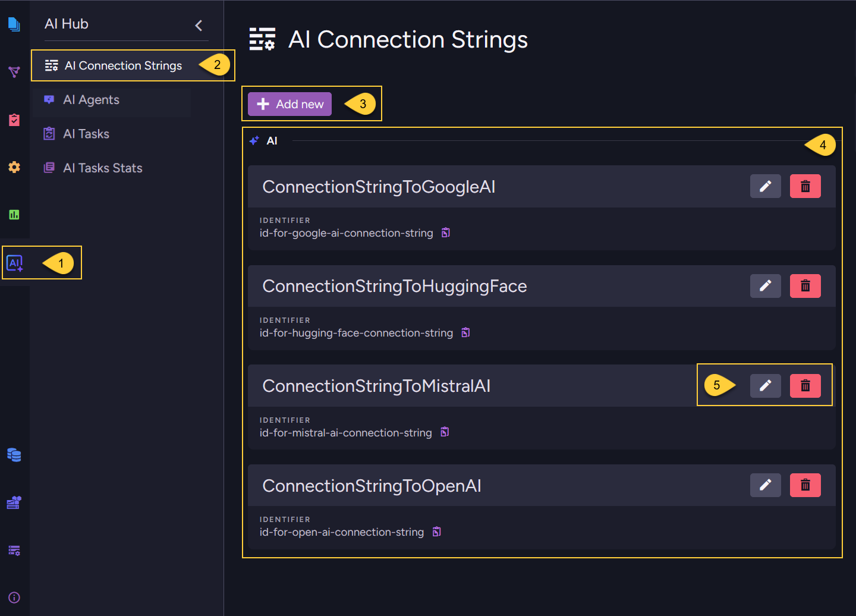Edit ConnectionStringToGoogleAI with the pencil icon
Screen dimensions: 856x616
click(x=765, y=186)
